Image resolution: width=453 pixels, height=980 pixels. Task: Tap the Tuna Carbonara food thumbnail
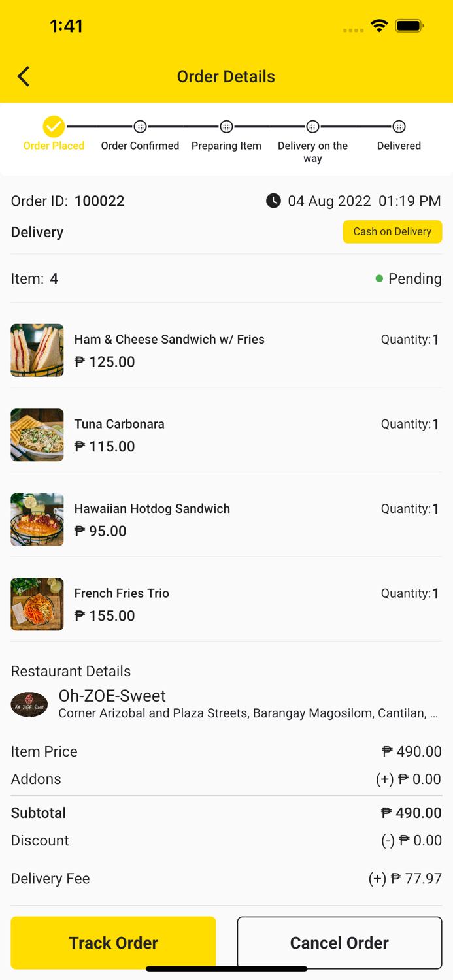tap(37, 435)
